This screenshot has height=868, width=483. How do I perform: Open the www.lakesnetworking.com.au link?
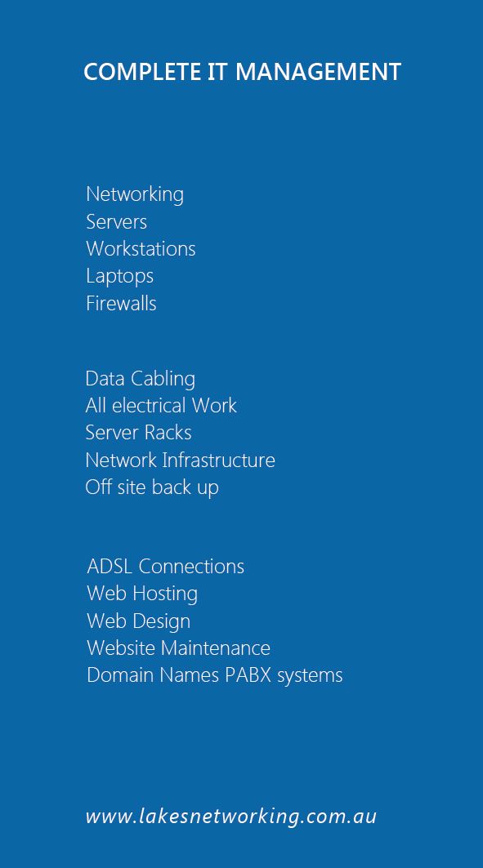point(231,817)
